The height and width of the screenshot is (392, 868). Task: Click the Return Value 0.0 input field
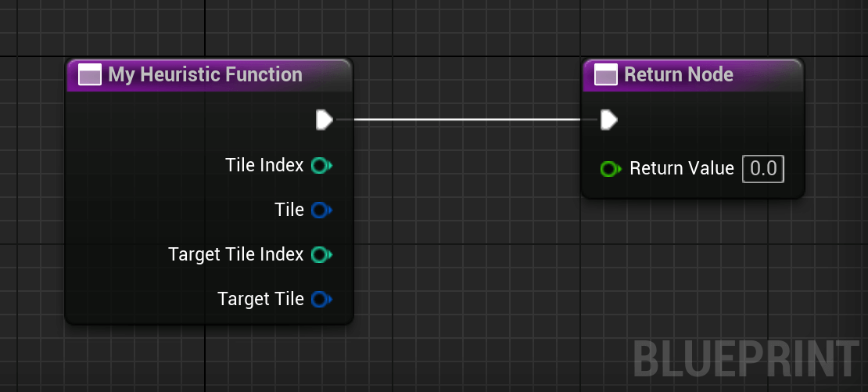point(762,169)
